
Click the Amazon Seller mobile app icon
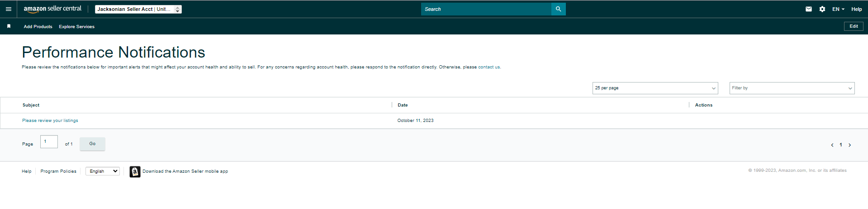tap(135, 171)
